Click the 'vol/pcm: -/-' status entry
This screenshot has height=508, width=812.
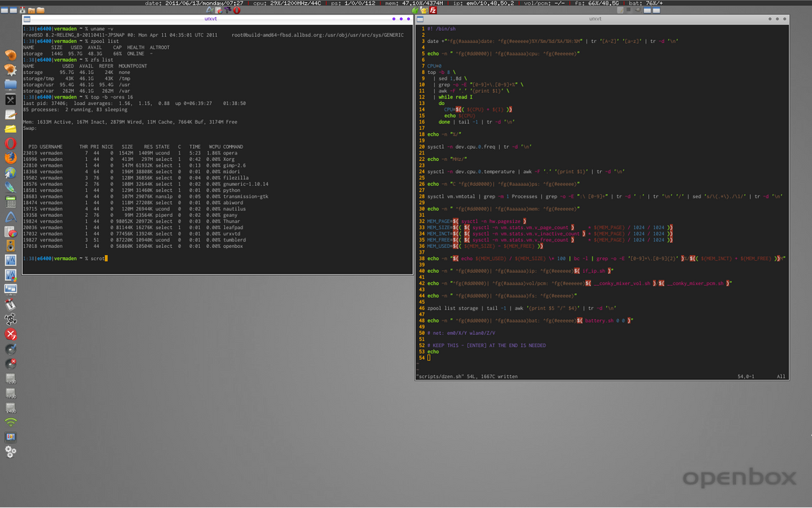544,3
